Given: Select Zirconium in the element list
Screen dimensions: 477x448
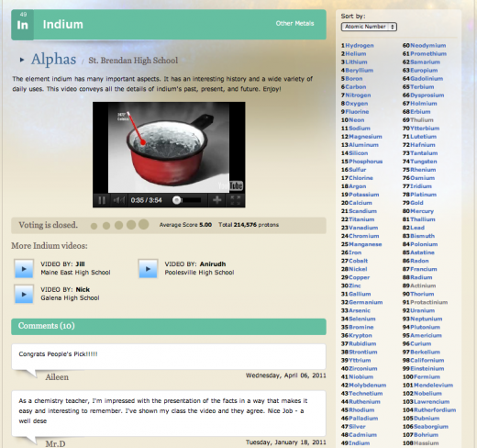Looking at the screenshot, I should tap(363, 368).
